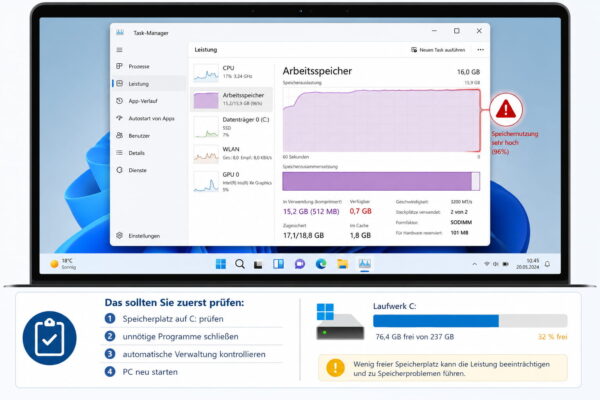Viewport: 600px width, 400px height.
Task: Open the three-dot more options menu
Action: (x=481, y=50)
